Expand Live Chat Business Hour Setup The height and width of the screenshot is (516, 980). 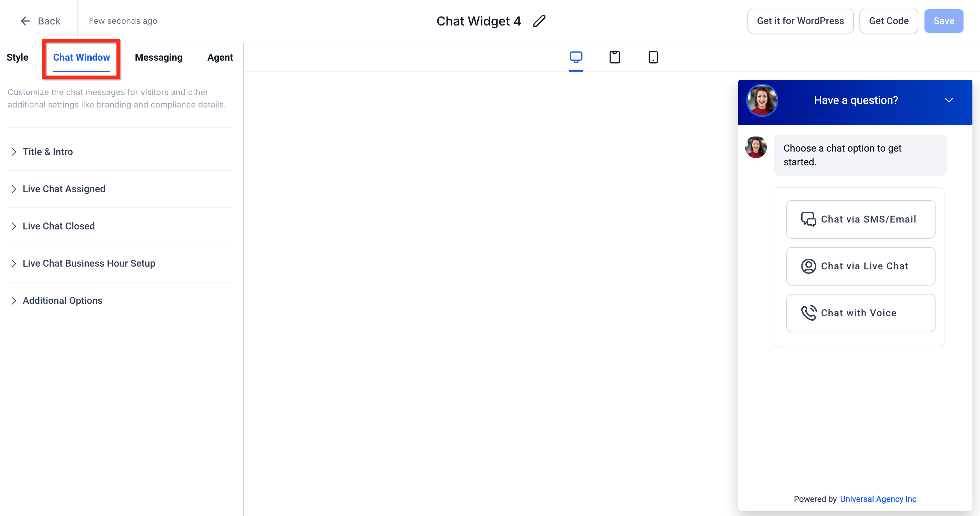(89, 264)
